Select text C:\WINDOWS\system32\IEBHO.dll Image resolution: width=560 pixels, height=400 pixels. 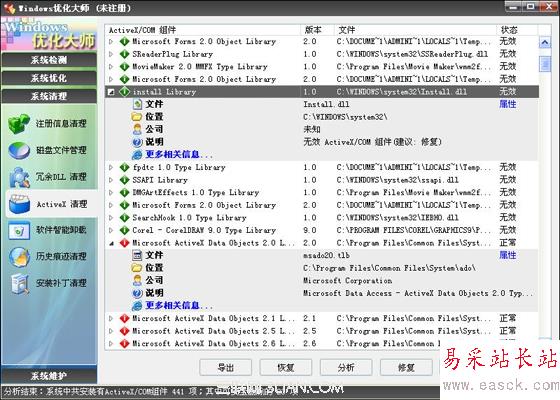[398, 218]
